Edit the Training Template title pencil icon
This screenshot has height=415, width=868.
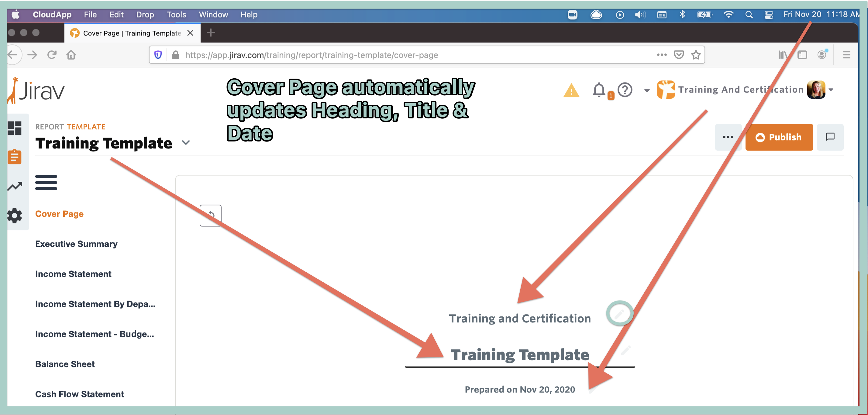(625, 350)
